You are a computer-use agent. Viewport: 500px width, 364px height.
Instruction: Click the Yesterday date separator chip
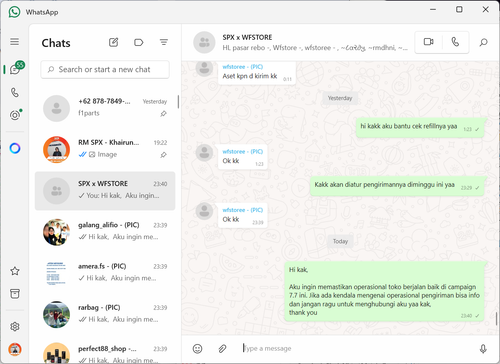pyautogui.click(x=340, y=98)
